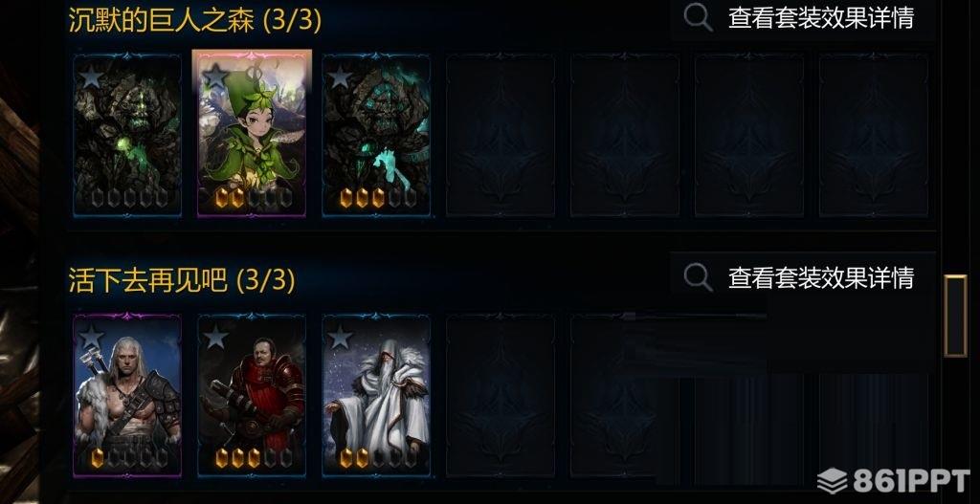This screenshot has height=504, width=980.
Task: Select the red-armored knight card
Action: [x=252, y=395]
